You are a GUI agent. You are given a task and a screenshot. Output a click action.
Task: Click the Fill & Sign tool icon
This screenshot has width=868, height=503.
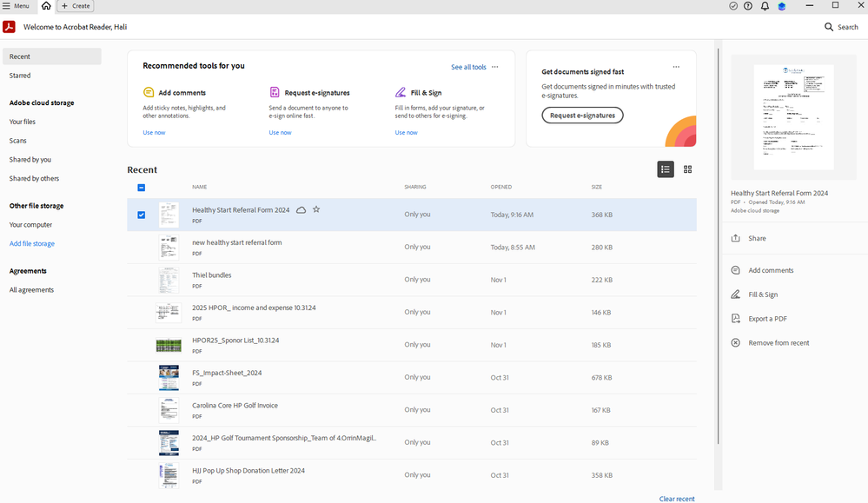pyautogui.click(x=401, y=92)
